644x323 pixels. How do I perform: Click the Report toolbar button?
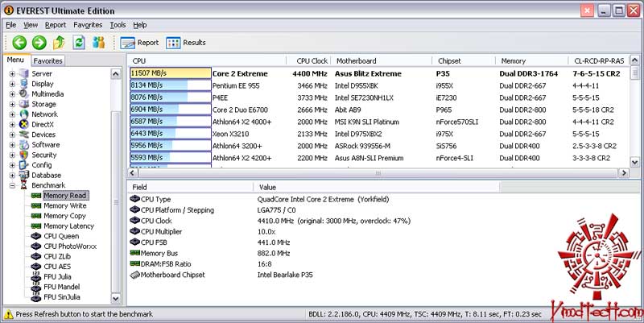coord(139,43)
